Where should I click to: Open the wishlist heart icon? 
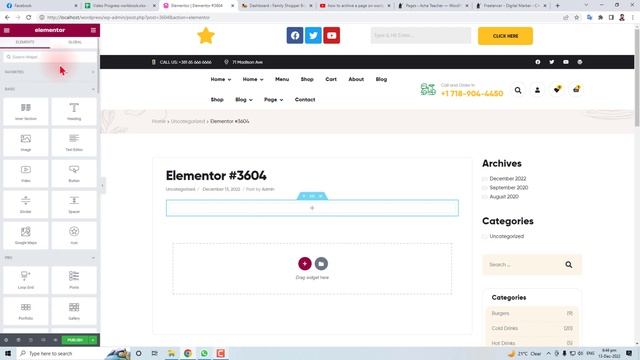coord(557,89)
